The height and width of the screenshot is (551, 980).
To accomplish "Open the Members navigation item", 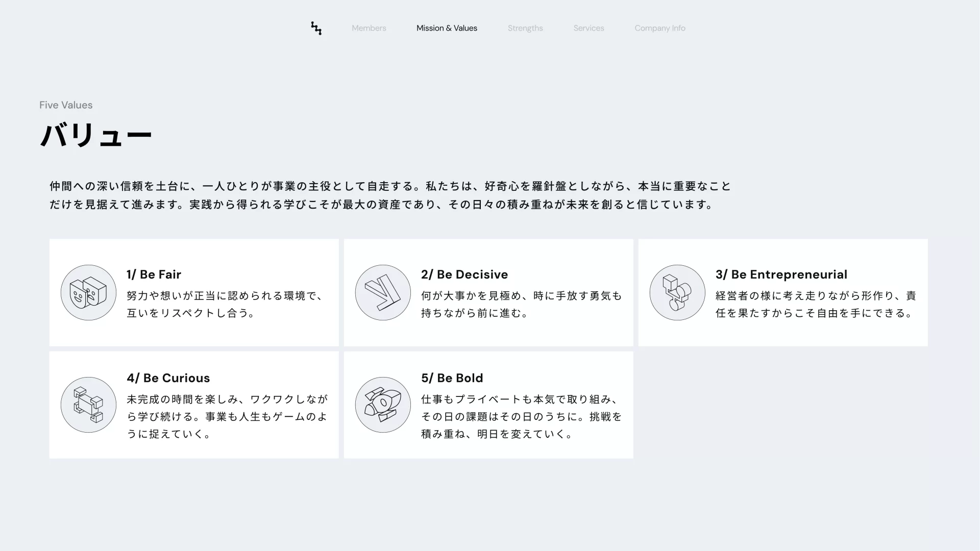I will click(369, 28).
